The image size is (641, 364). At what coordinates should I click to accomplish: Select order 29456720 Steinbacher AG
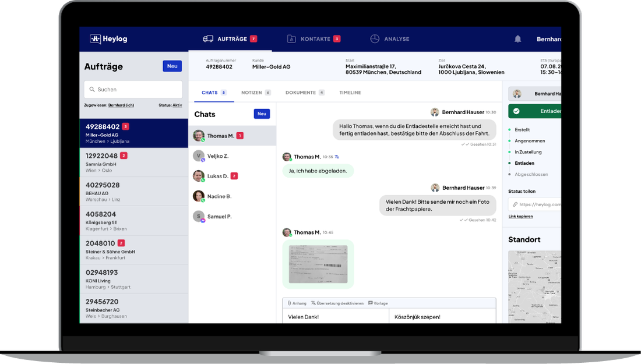coord(133,309)
